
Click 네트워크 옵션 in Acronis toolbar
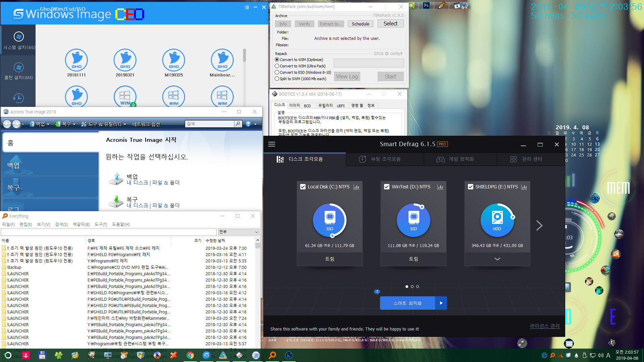(x=146, y=124)
